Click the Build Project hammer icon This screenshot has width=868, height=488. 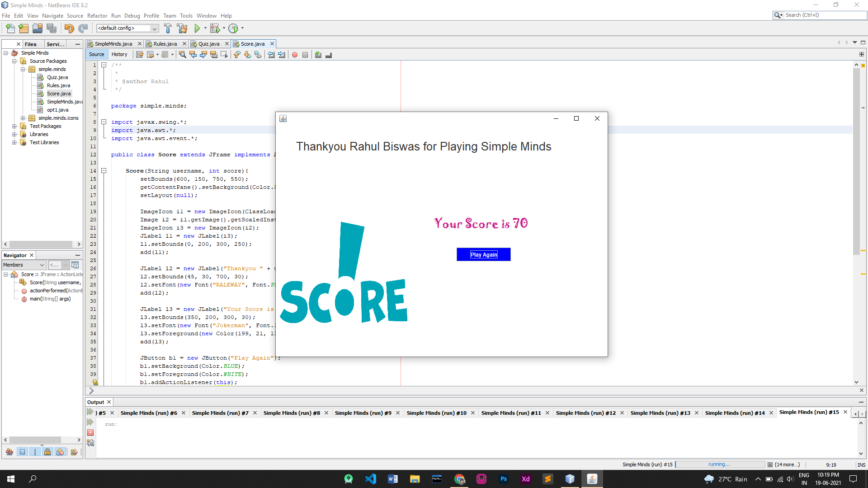pos(168,28)
